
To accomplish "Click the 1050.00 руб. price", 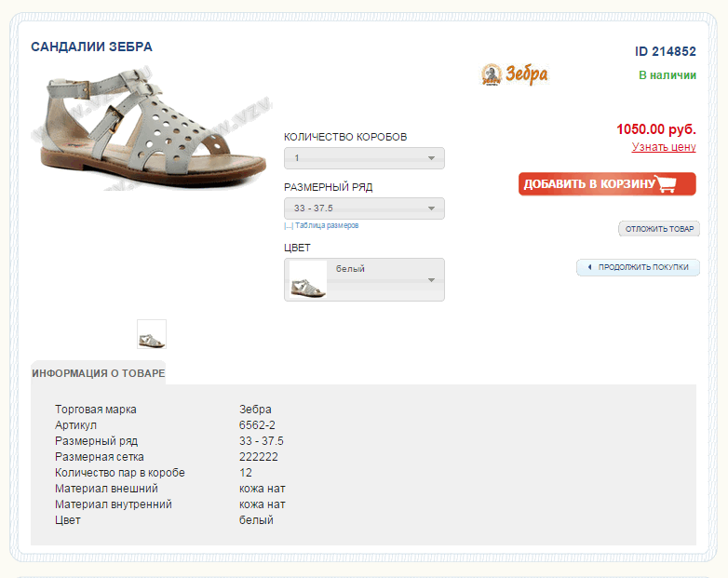I will tap(655, 129).
